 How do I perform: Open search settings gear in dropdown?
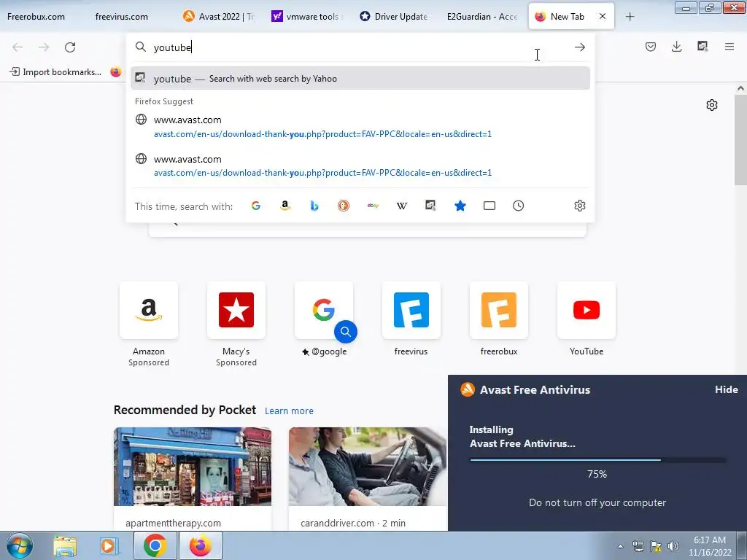[580, 206]
